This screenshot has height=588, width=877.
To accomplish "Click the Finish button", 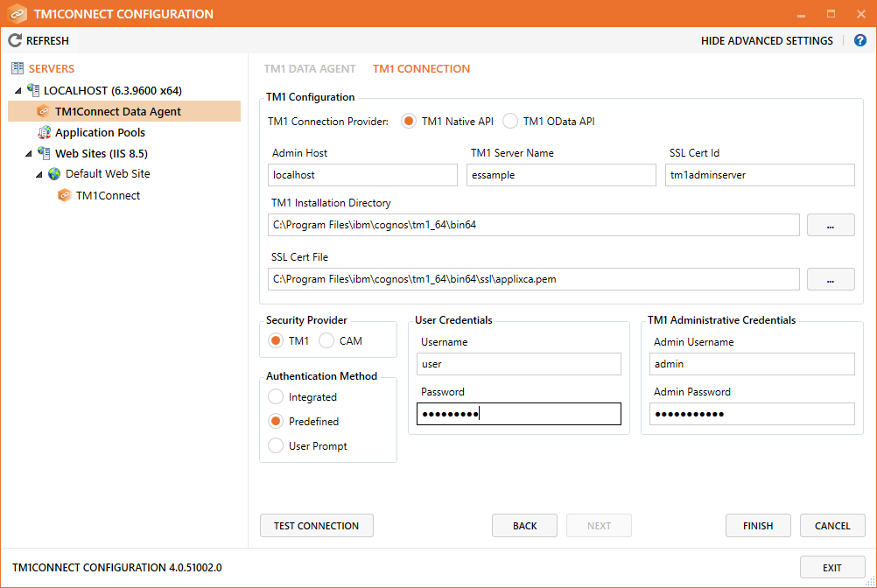I will (x=758, y=525).
